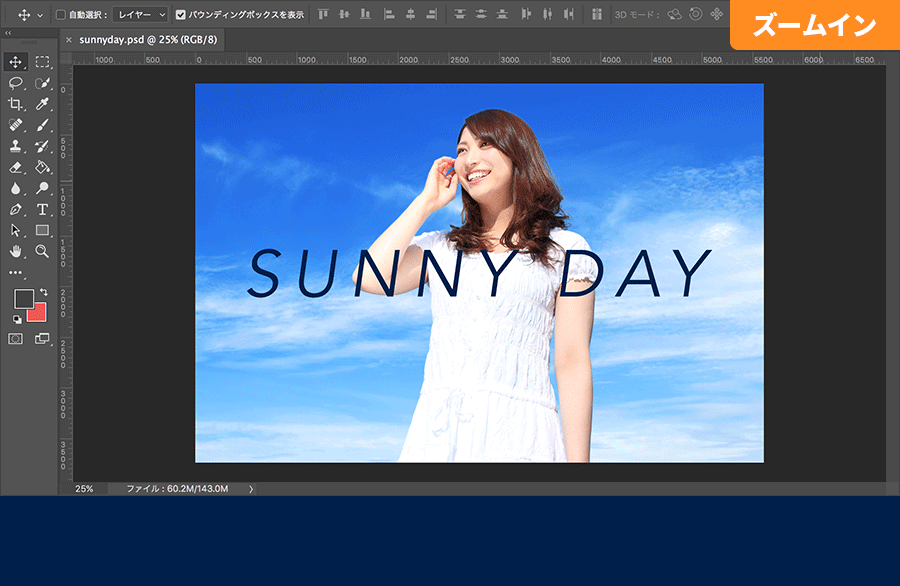Toggle Quick Mask mode icon
The width and height of the screenshot is (900, 586).
click(16, 339)
